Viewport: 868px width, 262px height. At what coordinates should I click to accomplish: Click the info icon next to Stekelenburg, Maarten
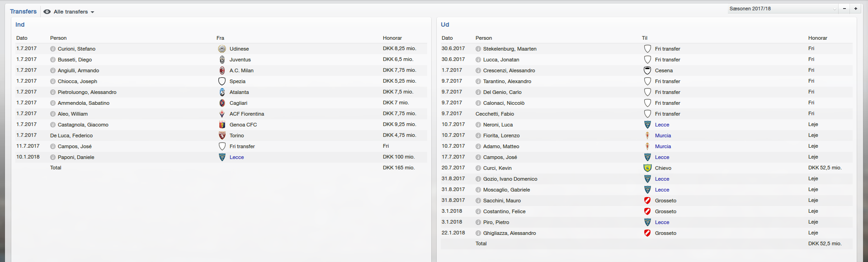(x=478, y=49)
